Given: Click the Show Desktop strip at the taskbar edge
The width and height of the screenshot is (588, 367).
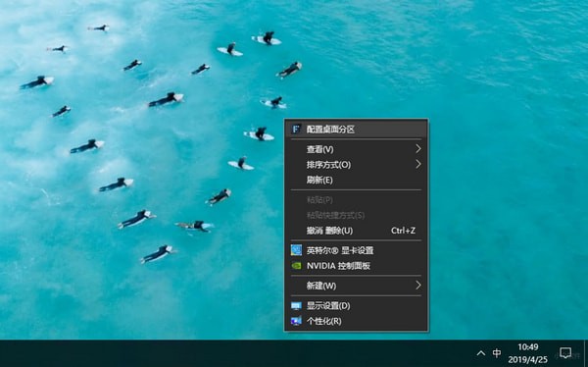Looking at the screenshot, I should (x=586, y=353).
